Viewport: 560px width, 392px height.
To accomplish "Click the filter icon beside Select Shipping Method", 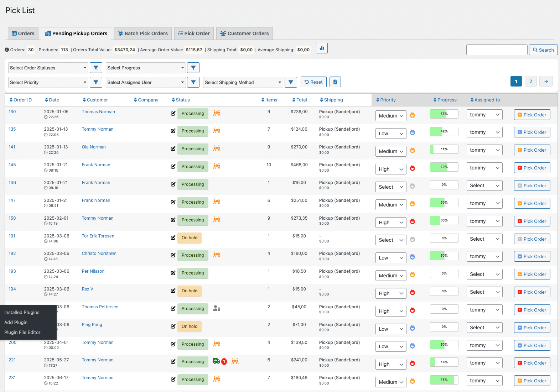I will tap(291, 82).
